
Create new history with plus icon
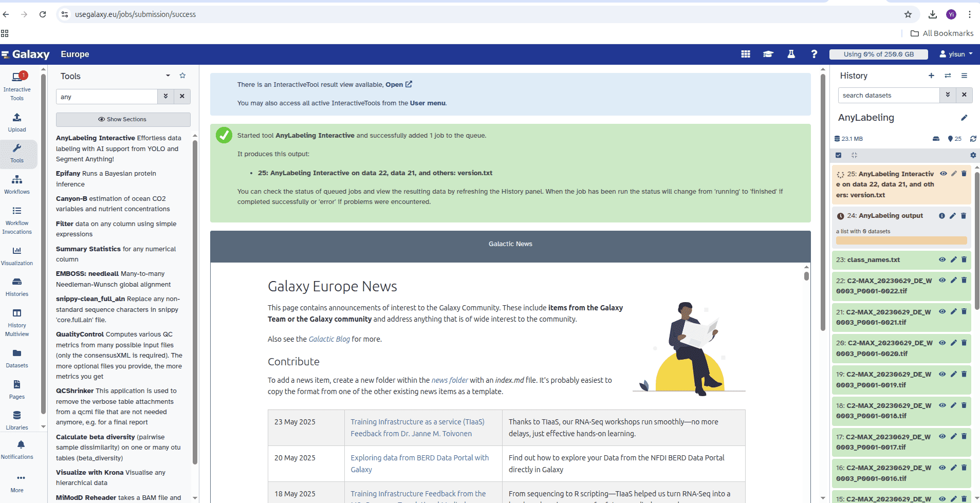click(x=931, y=76)
